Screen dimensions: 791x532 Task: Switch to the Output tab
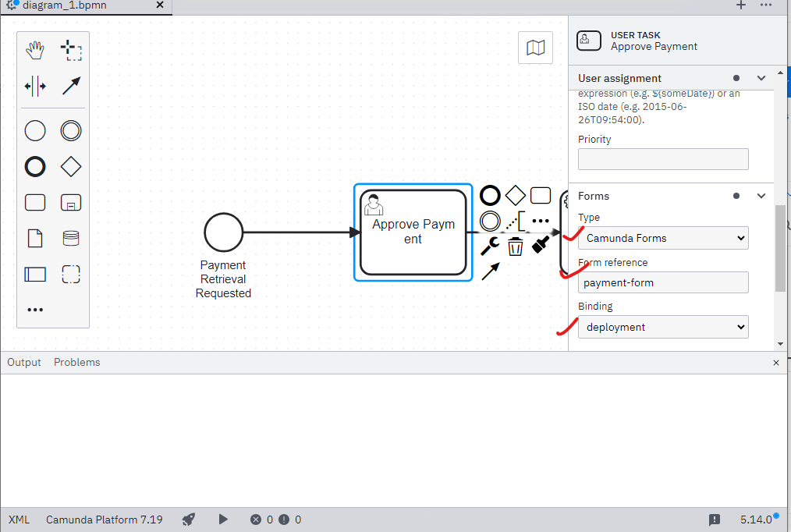tap(23, 362)
